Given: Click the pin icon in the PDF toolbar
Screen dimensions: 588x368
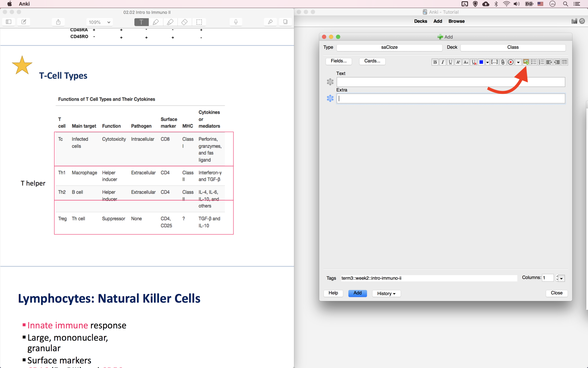Looking at the screenshot, I should [x=270, y=22].
